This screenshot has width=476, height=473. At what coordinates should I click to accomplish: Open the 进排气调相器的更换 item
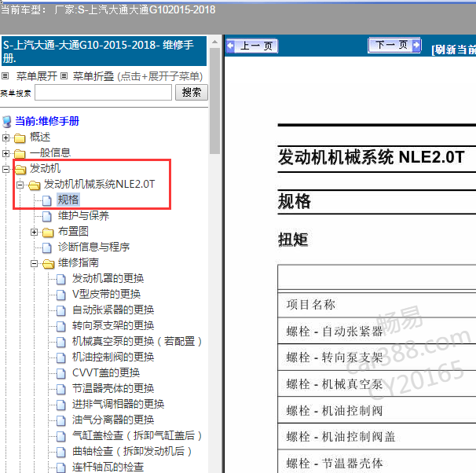pos(118,405)
